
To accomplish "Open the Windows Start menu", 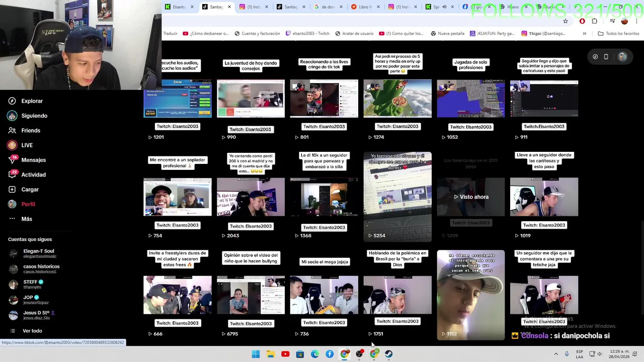I will click(256, 354).
